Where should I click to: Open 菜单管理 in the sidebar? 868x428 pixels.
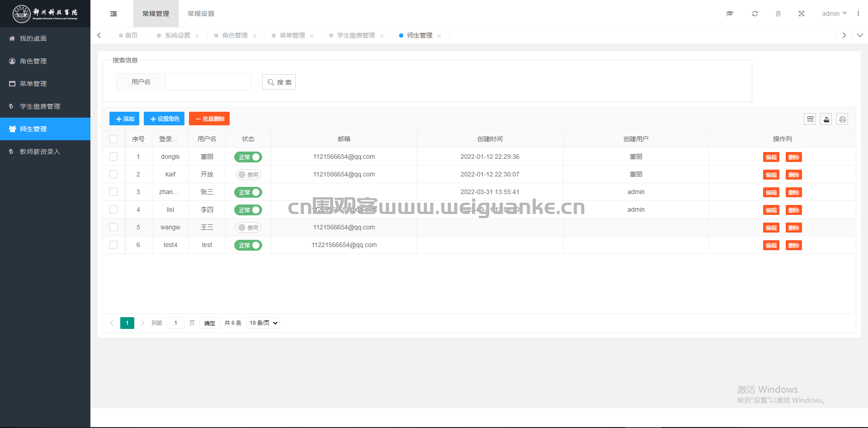[x=45, y=84]
